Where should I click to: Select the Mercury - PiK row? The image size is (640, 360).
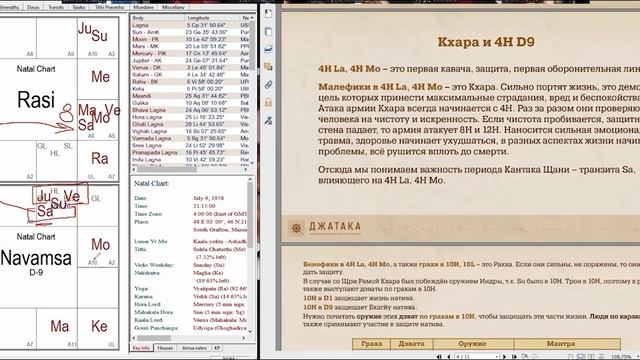pyautogui.click(x=190, y=53)
